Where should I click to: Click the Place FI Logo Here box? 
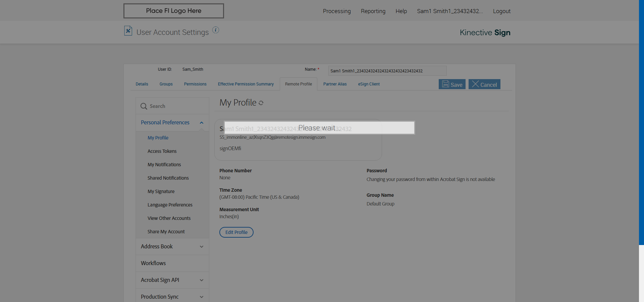point(174,11)
